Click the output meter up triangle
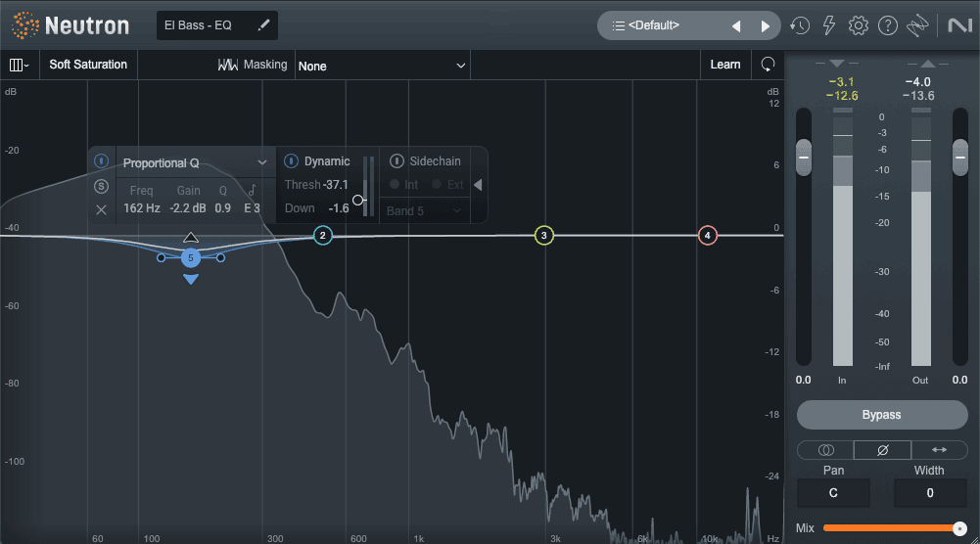980x544 pixels. click(927, 63)
